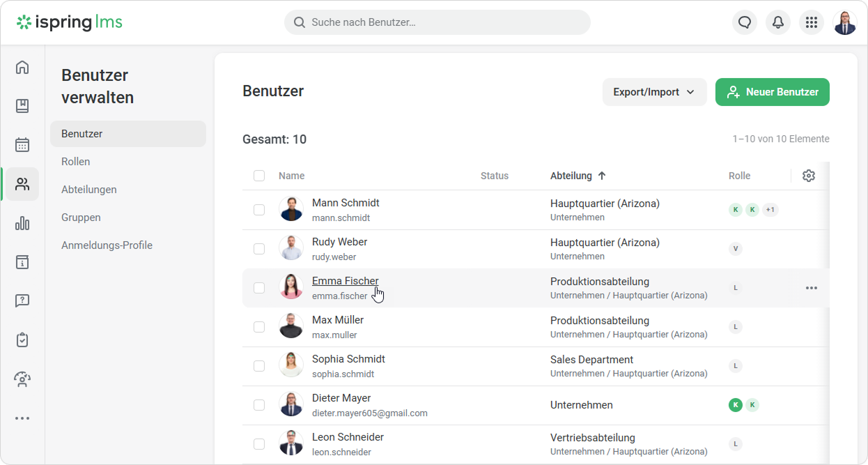Open the chat messages icon
Screen dimensions: 868x465
744,22
